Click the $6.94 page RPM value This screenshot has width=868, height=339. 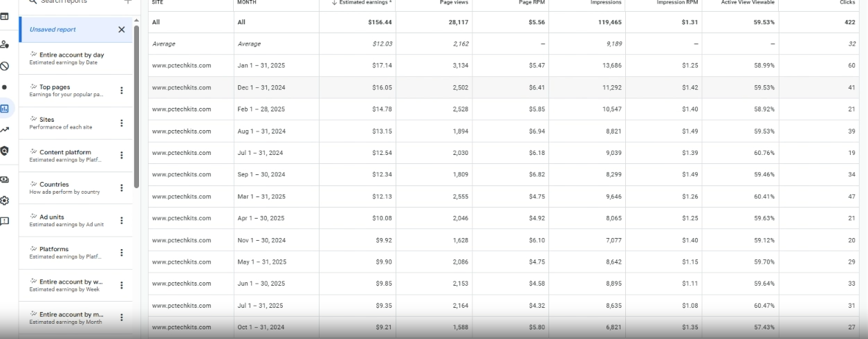tap(537, 131)
